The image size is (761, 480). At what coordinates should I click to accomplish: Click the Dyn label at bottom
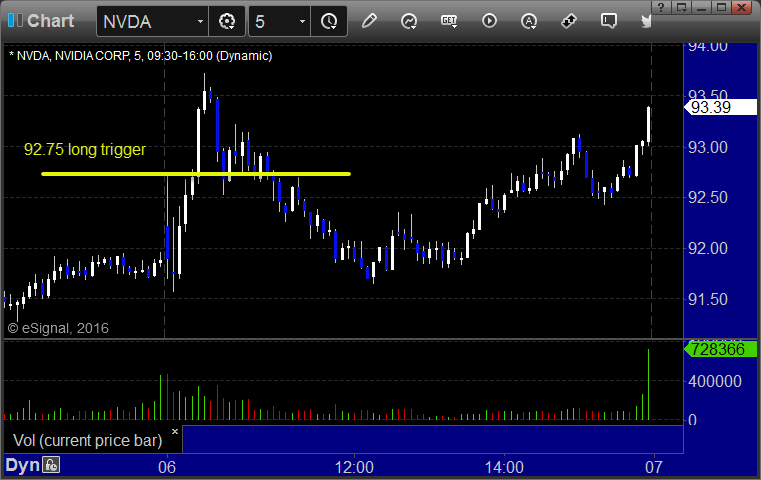point(22,465)
